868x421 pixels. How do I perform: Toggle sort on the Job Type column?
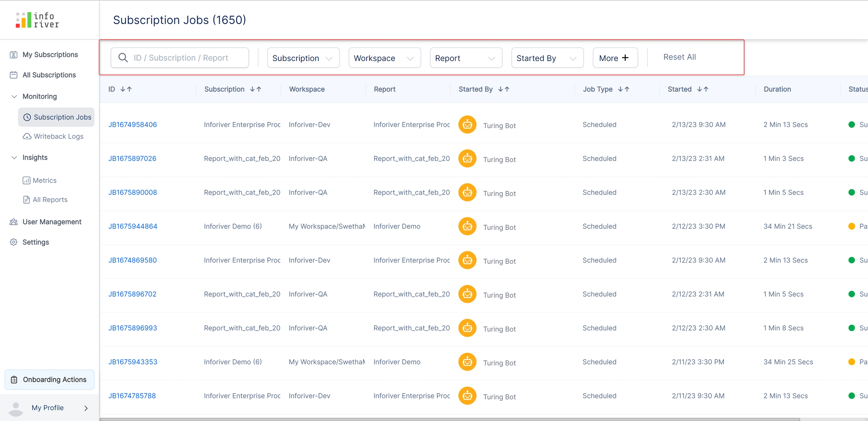coord(623,89)
